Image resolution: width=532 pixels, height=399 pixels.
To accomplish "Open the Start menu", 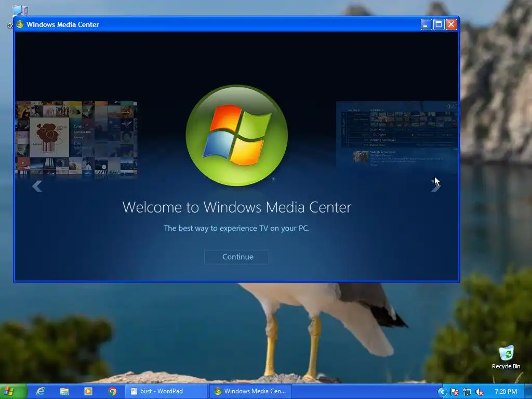I will 13,391.
